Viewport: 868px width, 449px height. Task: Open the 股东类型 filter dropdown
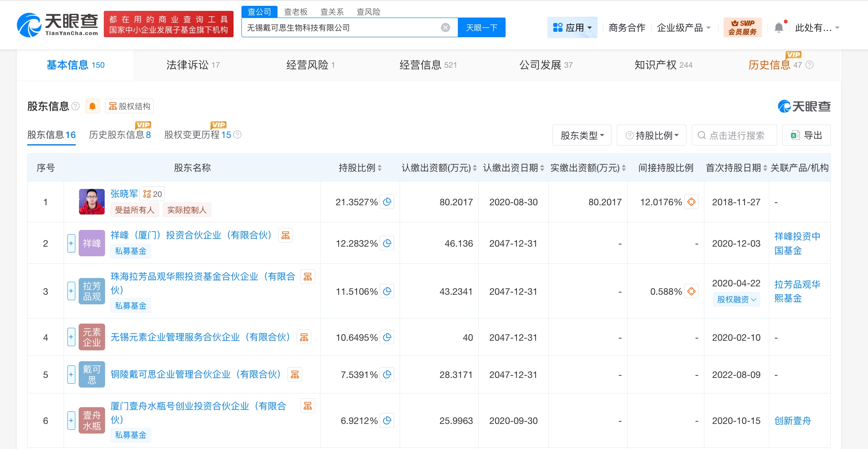(582, 135)
